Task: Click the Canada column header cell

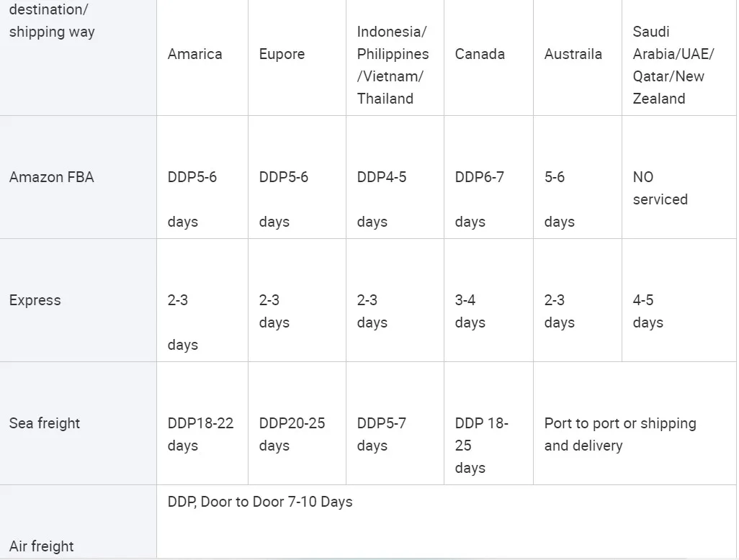Action: click(x=488, y=58)
